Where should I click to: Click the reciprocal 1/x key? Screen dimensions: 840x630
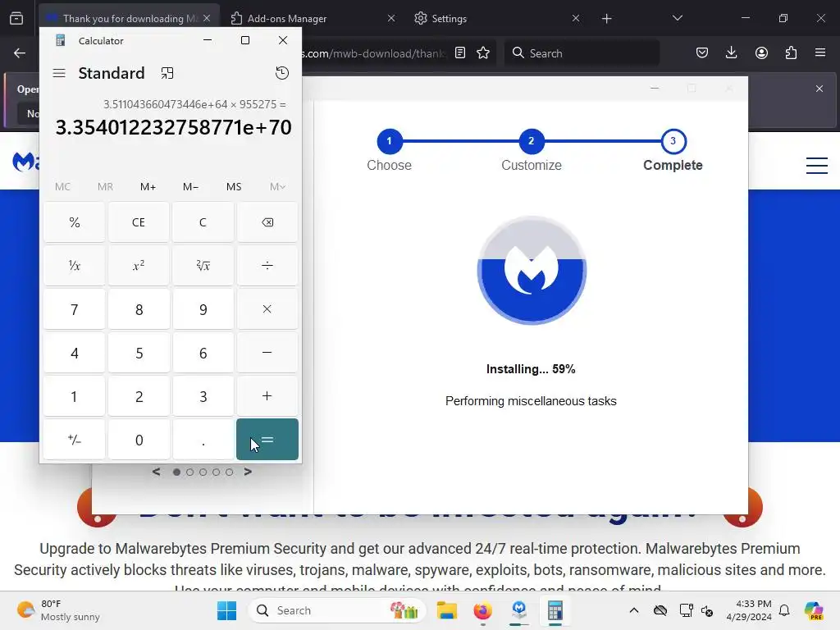pos(75,266)
